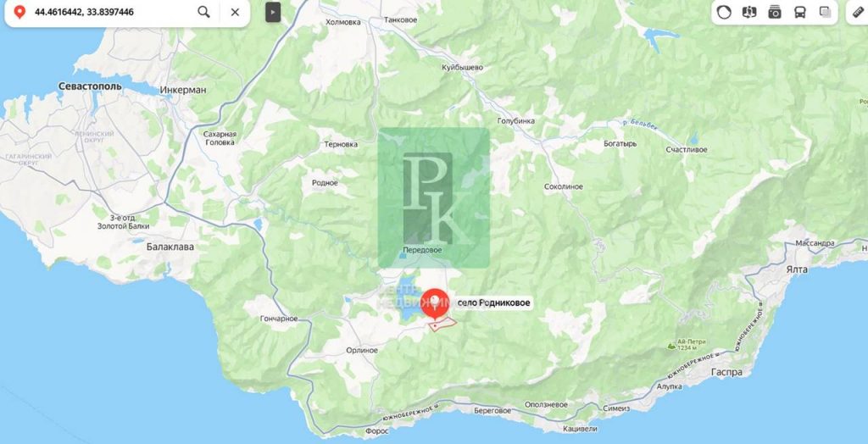The width and height of the screenshot is (868, 444).
Task: Click the село Родниковое label
Action: click(493, 302)
